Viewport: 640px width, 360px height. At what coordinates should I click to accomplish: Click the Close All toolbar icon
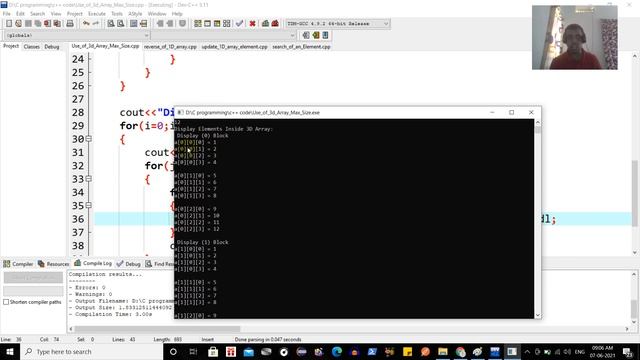pos(57,24)
